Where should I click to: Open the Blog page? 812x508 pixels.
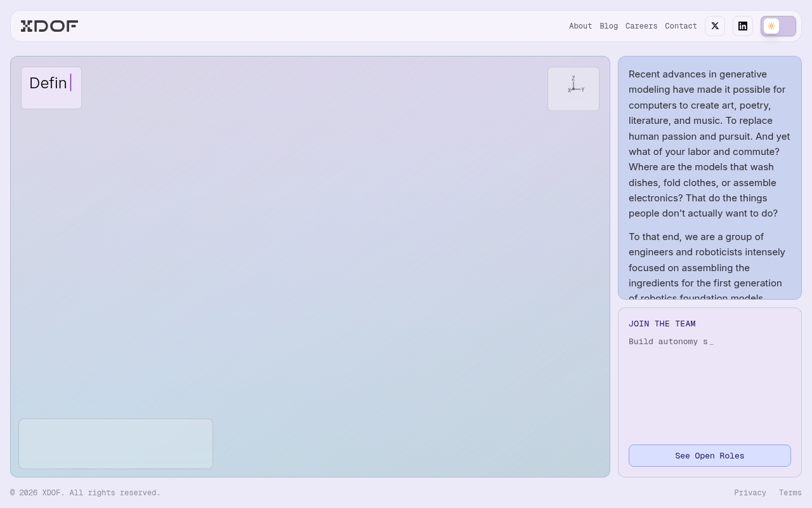[x=608, y=26]
